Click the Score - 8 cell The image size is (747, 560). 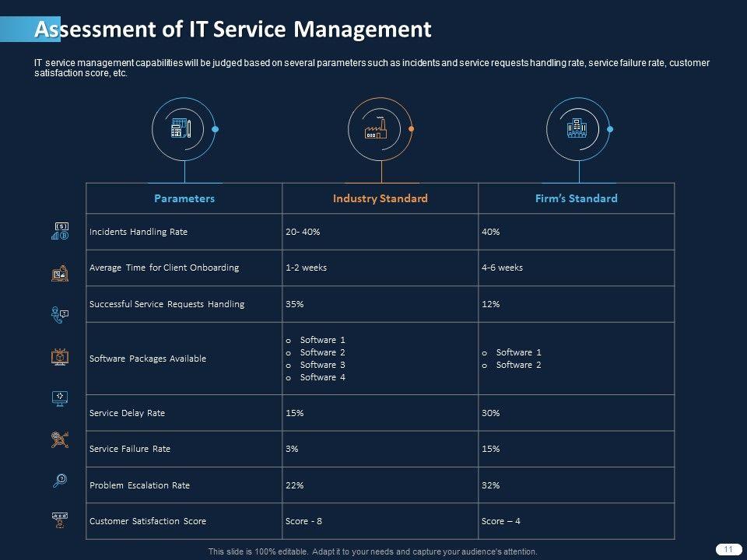coord(381,521)
